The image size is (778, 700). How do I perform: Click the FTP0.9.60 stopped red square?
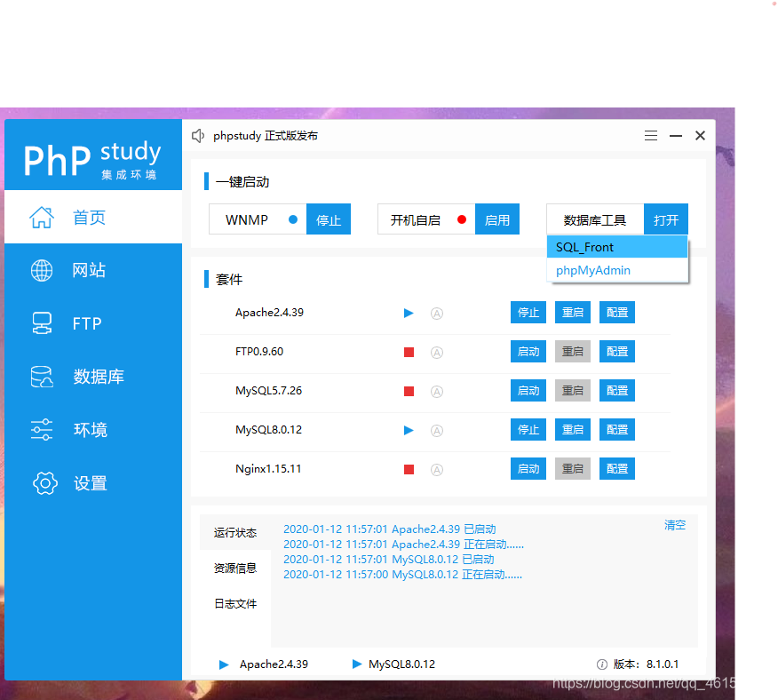[409, 353]
